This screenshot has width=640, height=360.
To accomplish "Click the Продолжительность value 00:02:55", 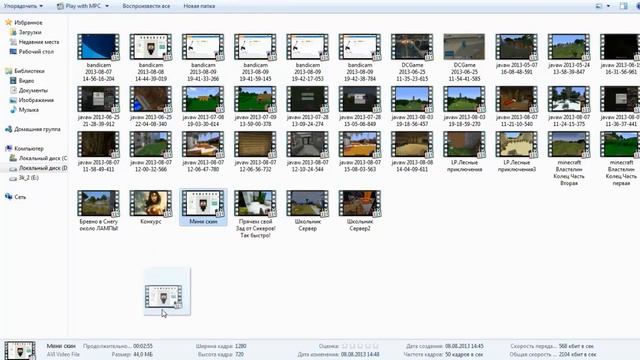I will (143, 346).
